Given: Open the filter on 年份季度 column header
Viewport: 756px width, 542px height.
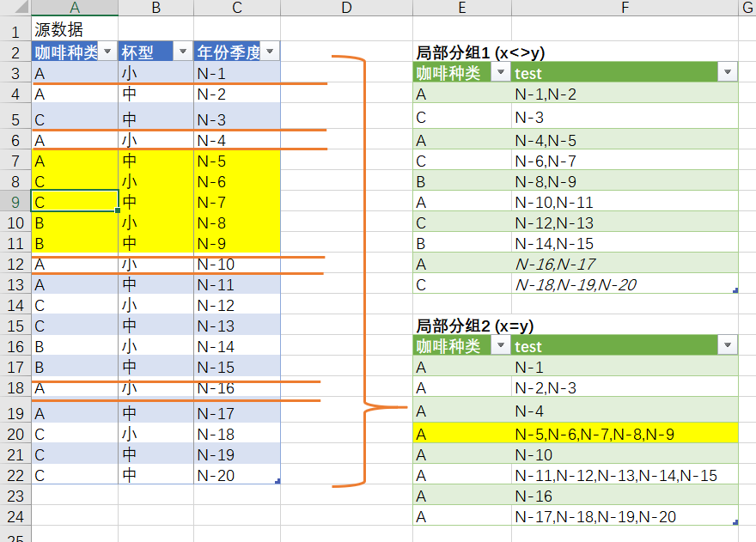Looking at the screenshot, I should (270, 52).
